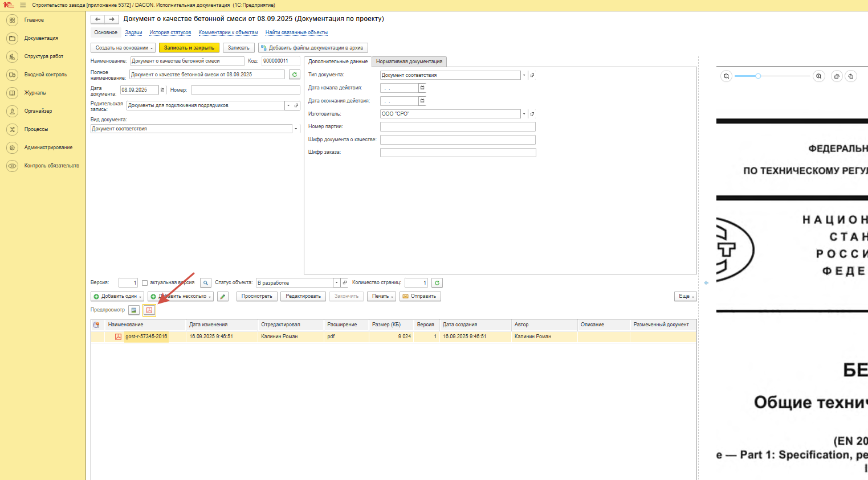868x480 pixels.
Task: Expand the Изготовитель dropdown
Action: (524, 114)
